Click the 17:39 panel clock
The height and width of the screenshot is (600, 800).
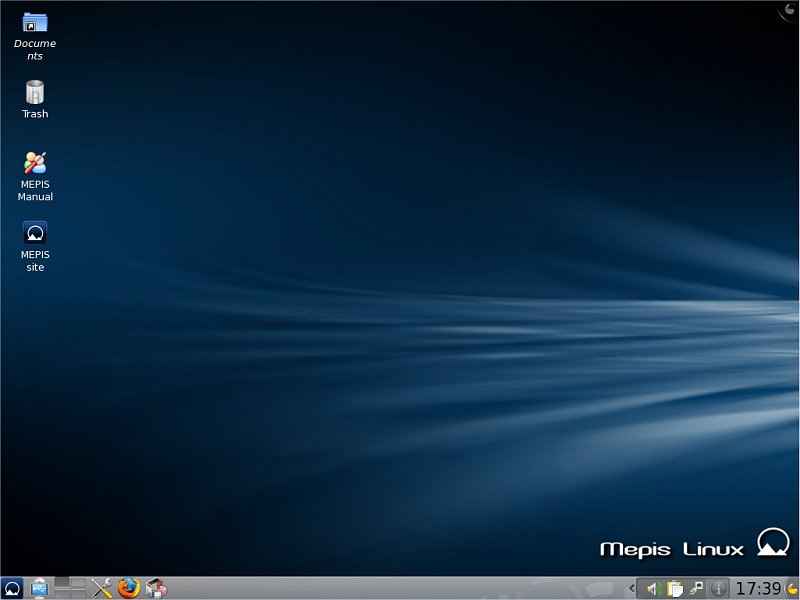[758, 588]
